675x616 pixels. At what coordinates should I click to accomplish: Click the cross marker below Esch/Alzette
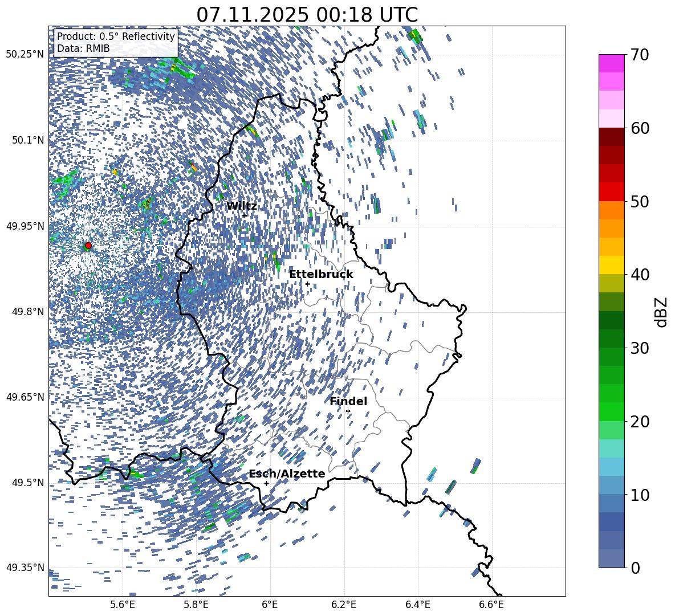point(266,483)
